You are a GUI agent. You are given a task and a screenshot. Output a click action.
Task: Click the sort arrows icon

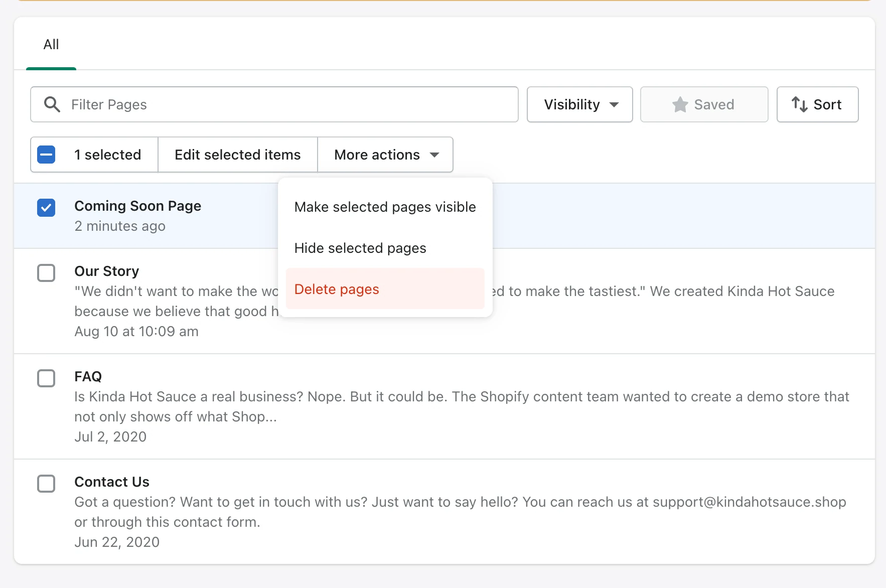coord(799,104)
